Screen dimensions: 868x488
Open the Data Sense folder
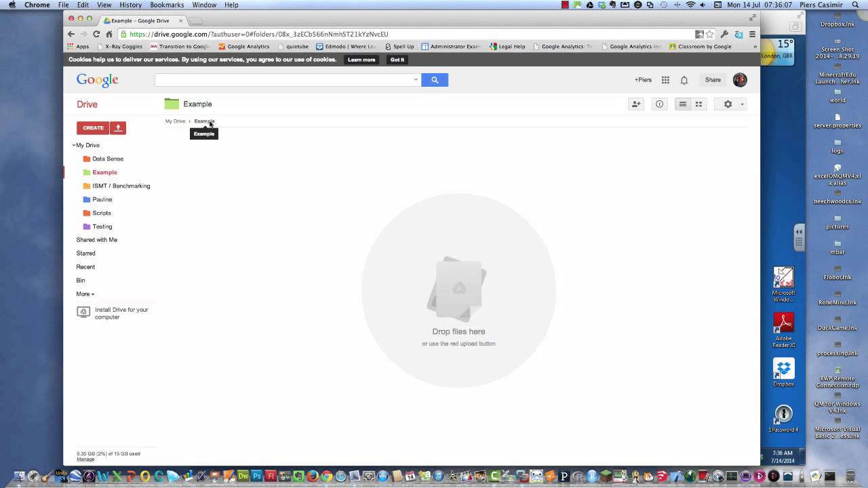click(108, 159)
